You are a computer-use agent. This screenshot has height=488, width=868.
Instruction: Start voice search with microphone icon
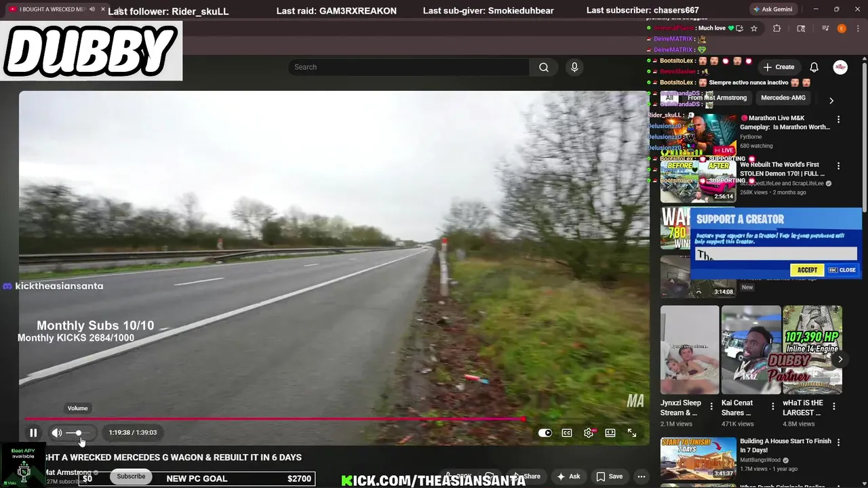pos(574,67)
